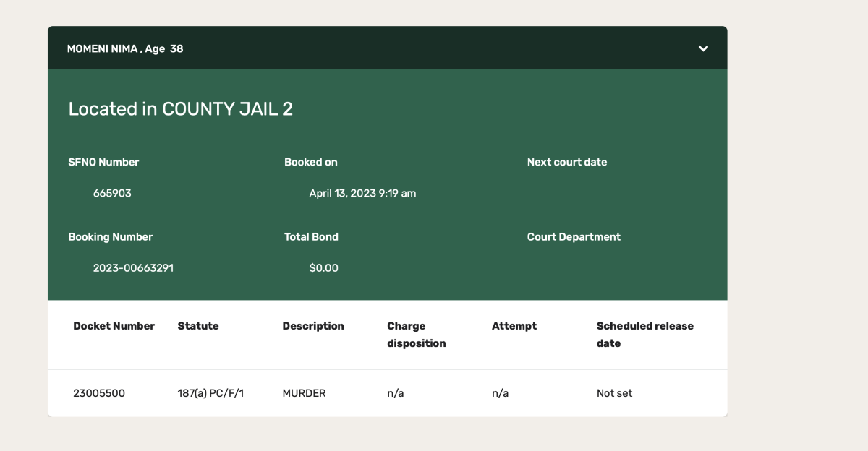Screen dimensions: 868x451
Task: Click the Attempt column header
Action: click(514, 326)
